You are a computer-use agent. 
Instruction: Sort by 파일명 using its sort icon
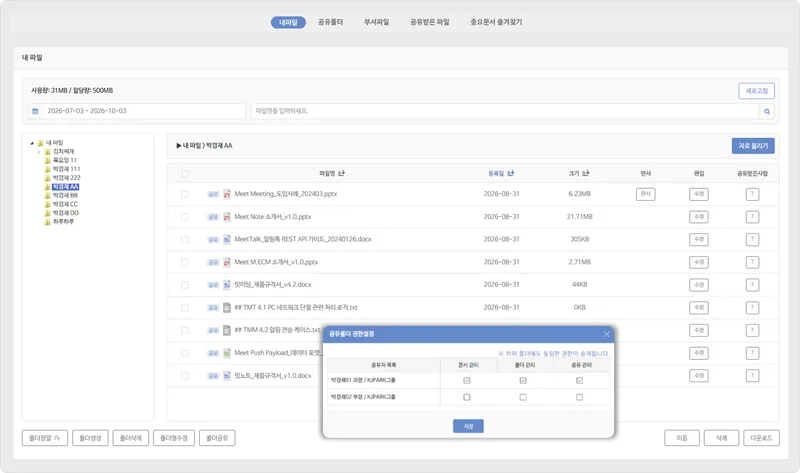coord(342,173)
